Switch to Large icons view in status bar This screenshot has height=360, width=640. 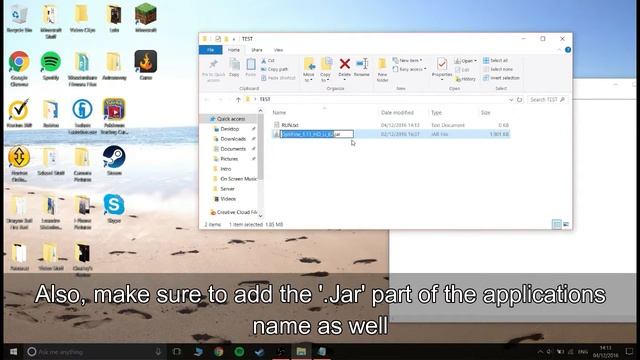pos(566,224)
